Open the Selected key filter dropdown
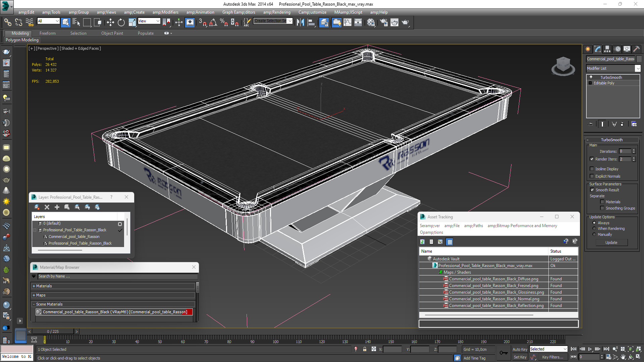Viewport: 644px width, 362px height. point(548,349)
